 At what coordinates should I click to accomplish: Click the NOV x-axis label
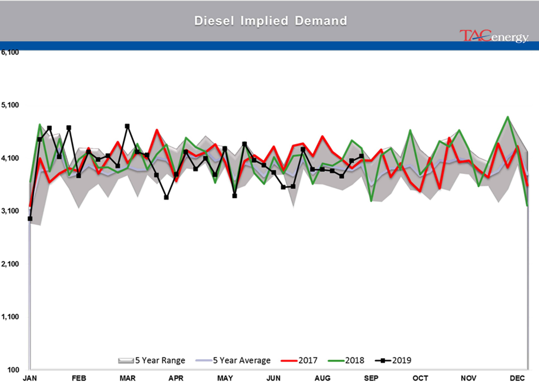469,378
